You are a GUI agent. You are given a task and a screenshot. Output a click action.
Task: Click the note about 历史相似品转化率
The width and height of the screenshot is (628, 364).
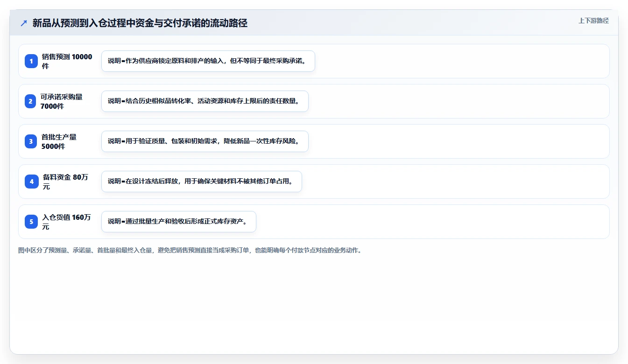click(x=205, y=101)
